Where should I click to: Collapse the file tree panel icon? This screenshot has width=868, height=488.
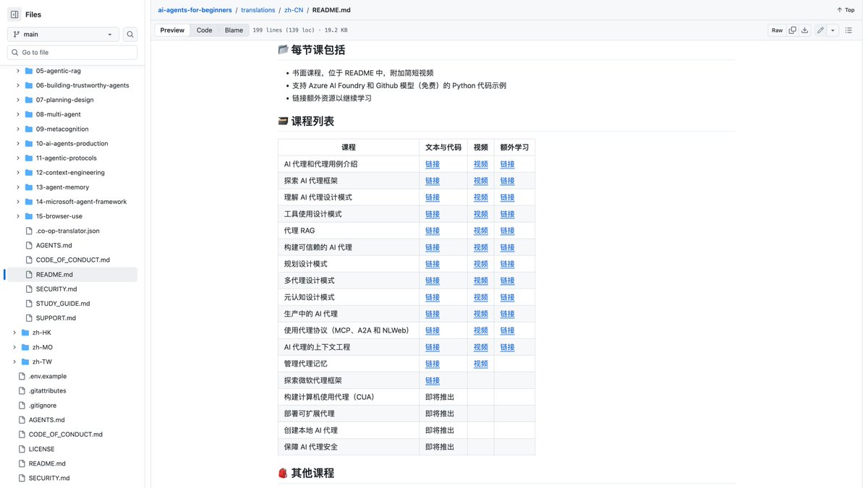tap(14, 14)
